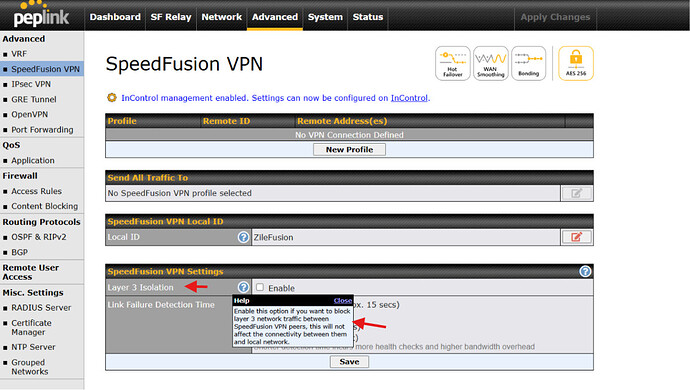Open OSPF & RIPv2 settings
The height and width of the screenshot is (390, 690).
[39, 237]
